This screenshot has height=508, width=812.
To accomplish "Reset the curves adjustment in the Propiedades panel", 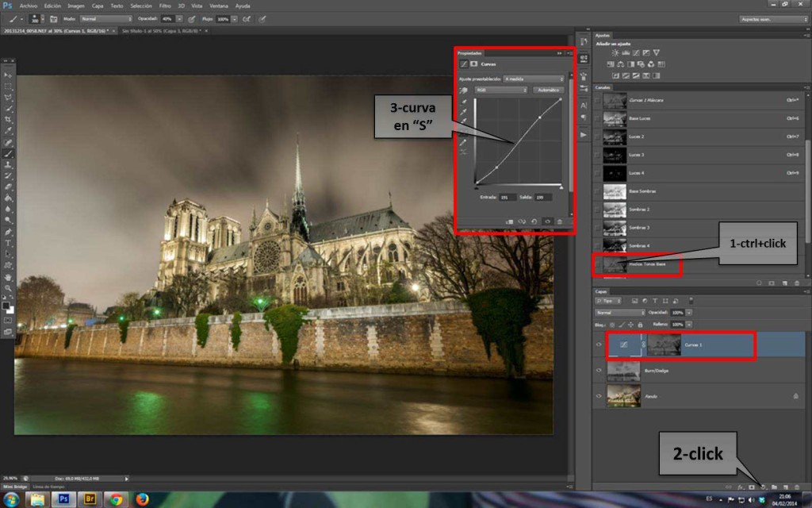I will tap(534, 221).
